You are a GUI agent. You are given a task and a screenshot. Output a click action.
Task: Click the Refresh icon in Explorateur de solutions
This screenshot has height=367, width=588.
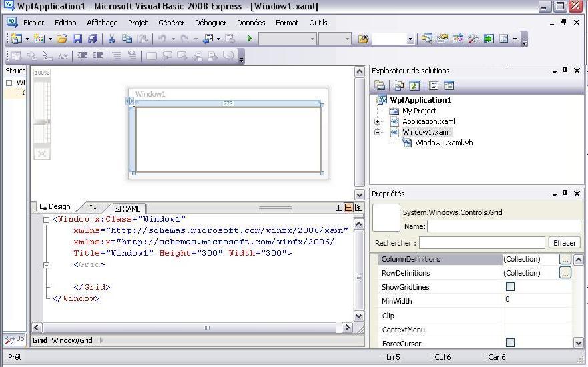[x=414, y=86]
